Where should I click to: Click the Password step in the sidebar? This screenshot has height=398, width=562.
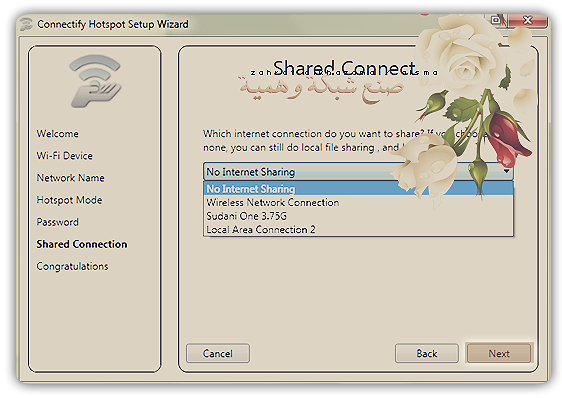[57, 222]
